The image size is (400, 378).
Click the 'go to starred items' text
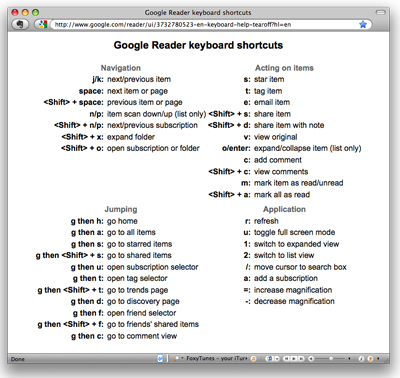(140, 244)
